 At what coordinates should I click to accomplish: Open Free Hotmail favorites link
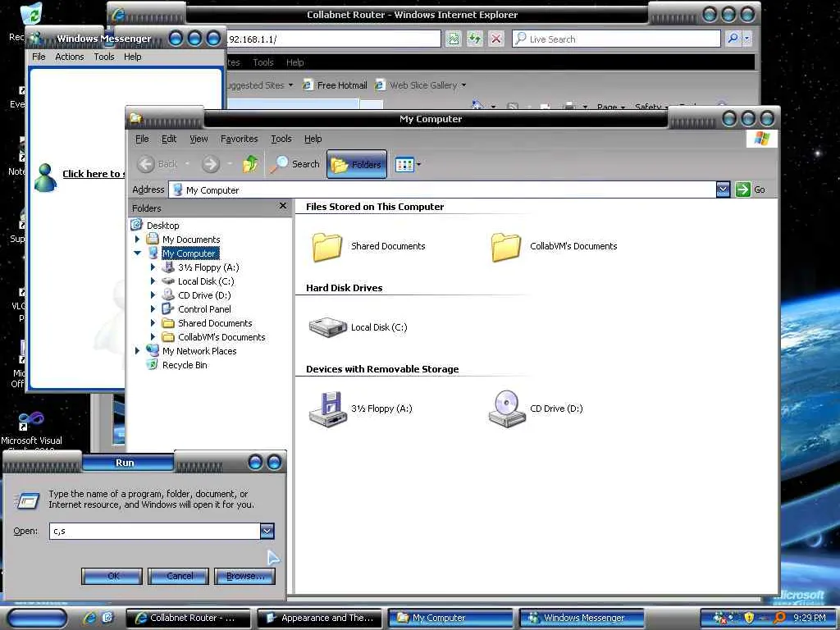335,85
